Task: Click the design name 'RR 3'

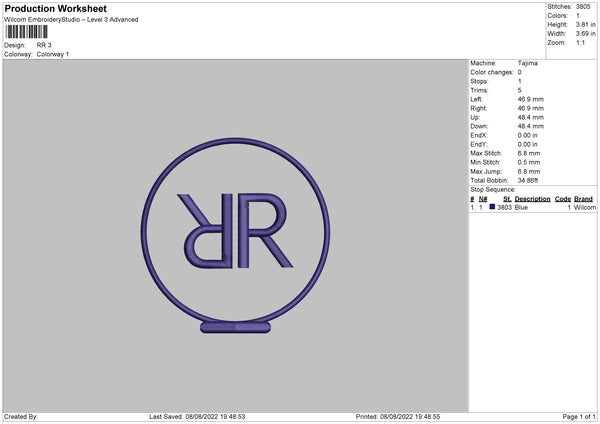Action: pos(44,45)
